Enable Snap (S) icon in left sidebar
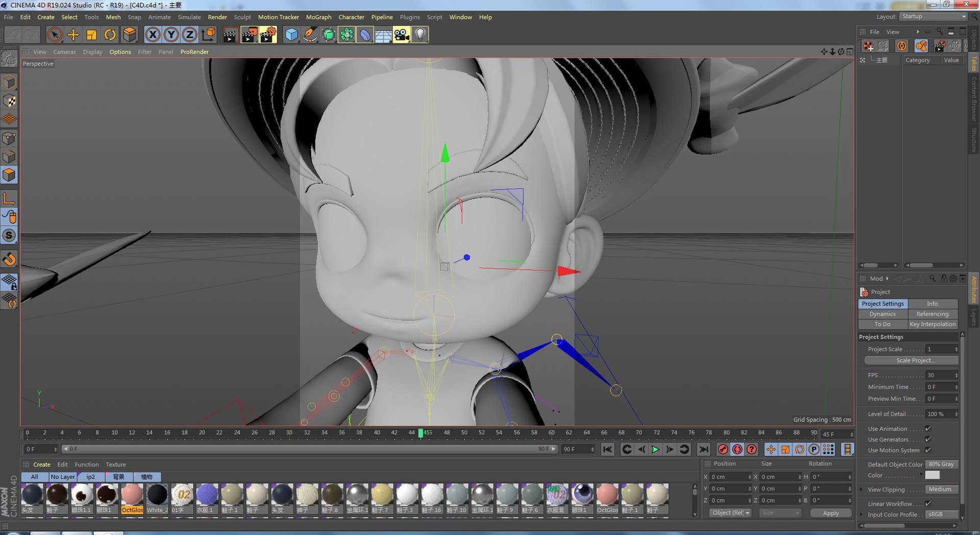 (9, 235)
